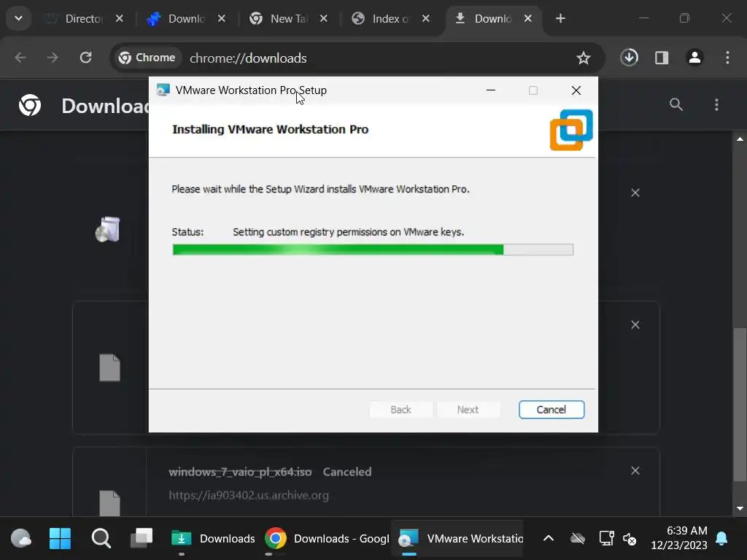747x560 pixels.
Task: Toggle Chrome side panel
Action: [662, 58]
